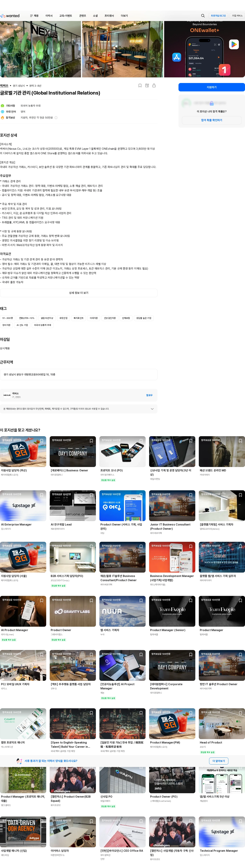The image size is (245, 868).
Task: Toggle bookmark on 해운/물류 IT솔루션 Business Consultant card
Action: coord(141,547)
